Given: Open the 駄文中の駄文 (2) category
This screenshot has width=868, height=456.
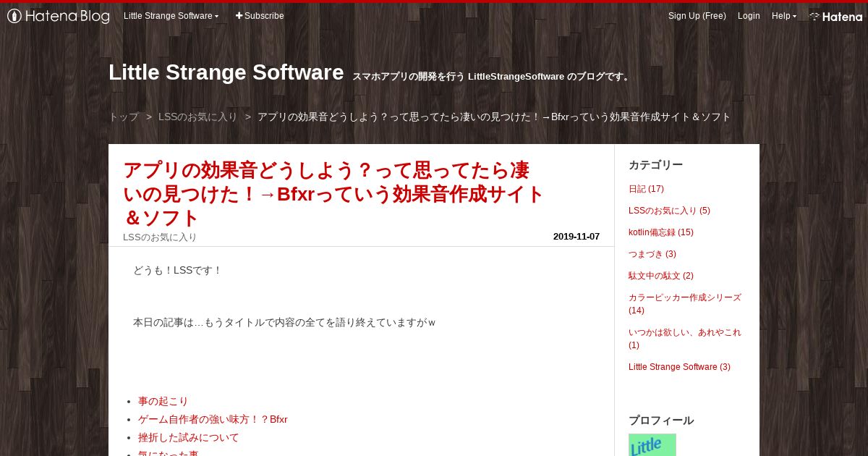Looking at the screenshot, I should click(x=661, y=276).
